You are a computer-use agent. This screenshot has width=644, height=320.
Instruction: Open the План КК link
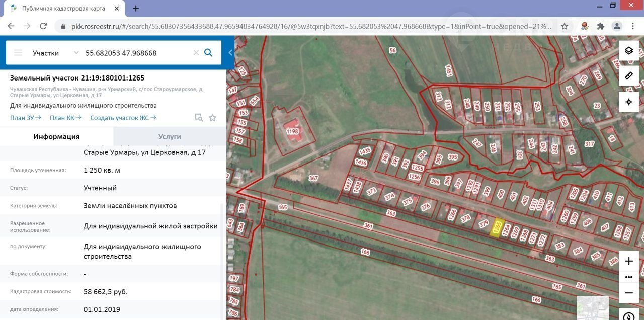point(65,118)
